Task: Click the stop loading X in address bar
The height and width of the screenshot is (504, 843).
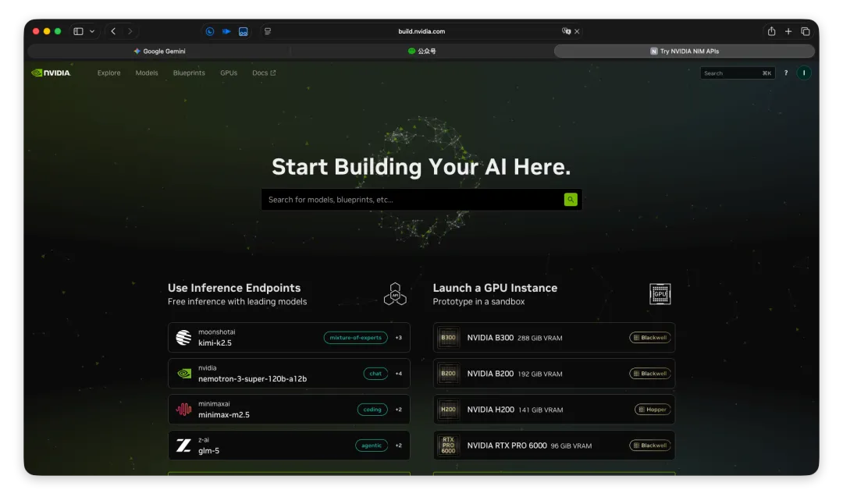Action: [577, 31]
